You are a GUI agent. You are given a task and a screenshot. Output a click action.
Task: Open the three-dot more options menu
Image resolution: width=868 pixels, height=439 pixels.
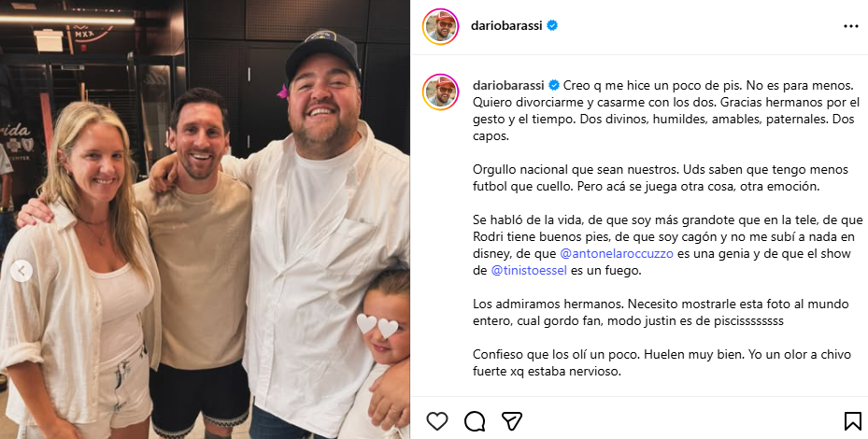pos(851,26)
